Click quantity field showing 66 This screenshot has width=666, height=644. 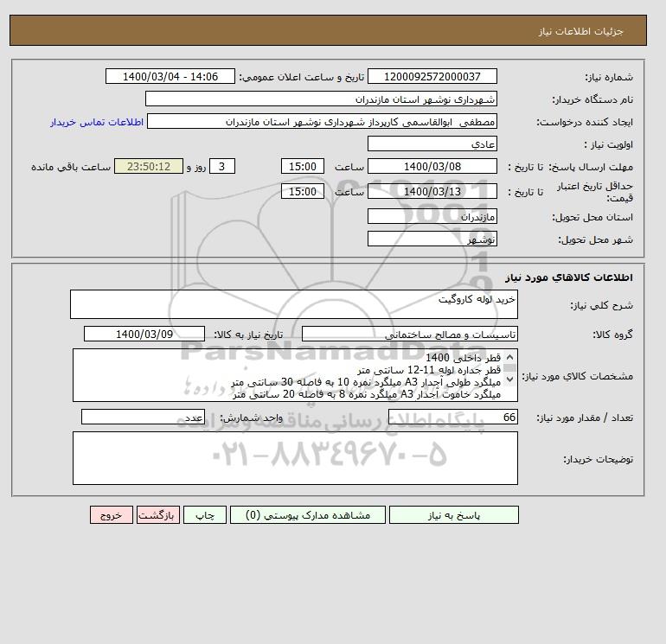tap(452, 418)
